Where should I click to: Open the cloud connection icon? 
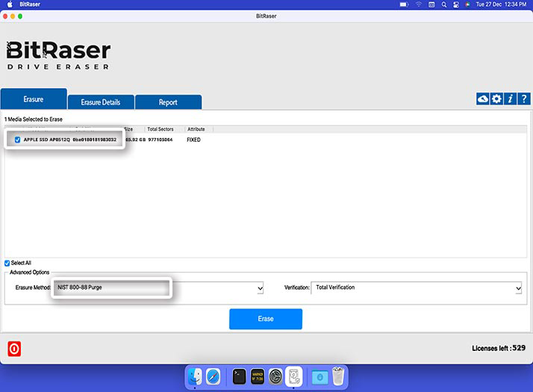483,99
